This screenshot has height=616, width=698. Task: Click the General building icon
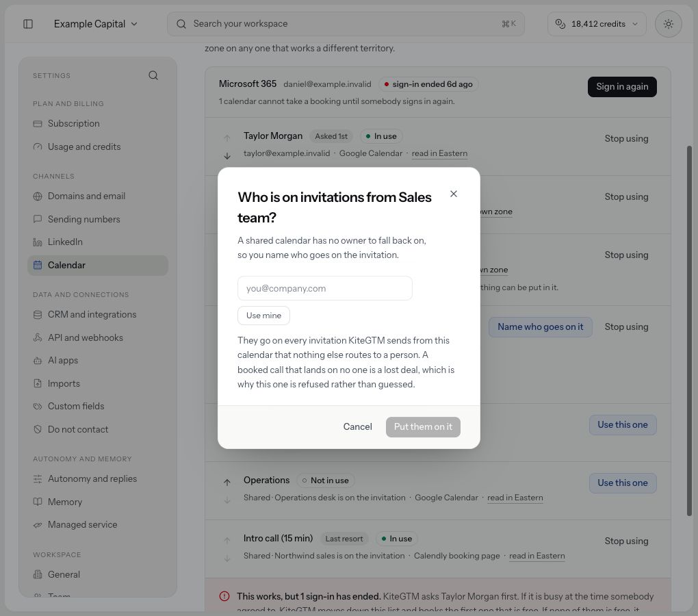(x=38, y=575)
